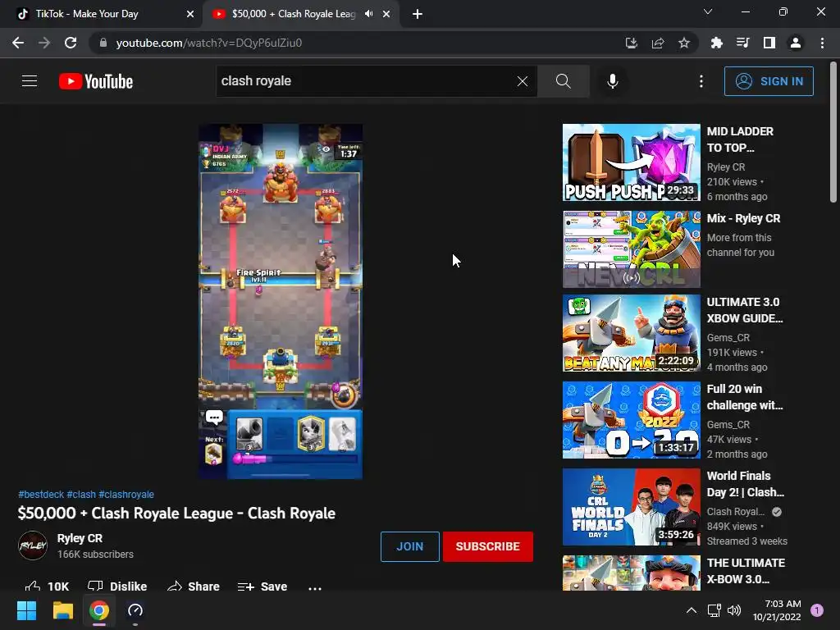Screen dimensions: 840x630
Task: Click the #clash hashtag
Action: pos(81,495)
